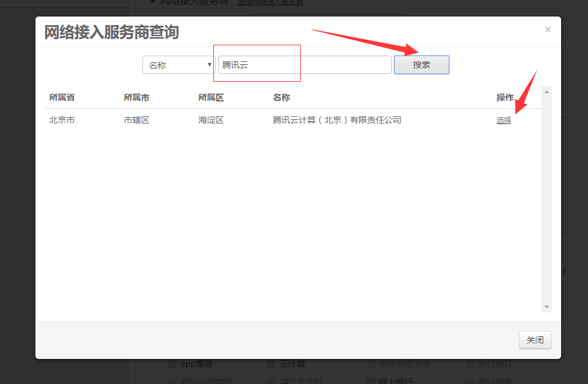588x384 pixels.
Task: Click the 所属区 column header
Action: [x=211, y=98]
